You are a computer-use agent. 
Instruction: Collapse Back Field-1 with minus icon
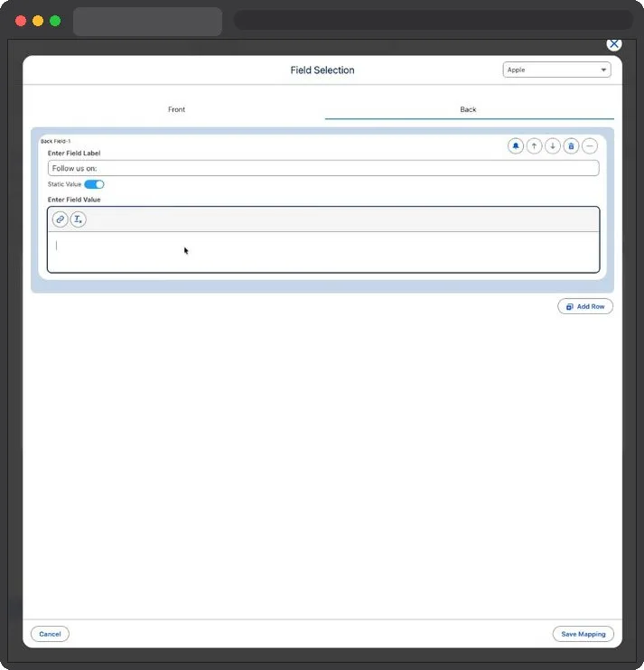tap(590, 146)
